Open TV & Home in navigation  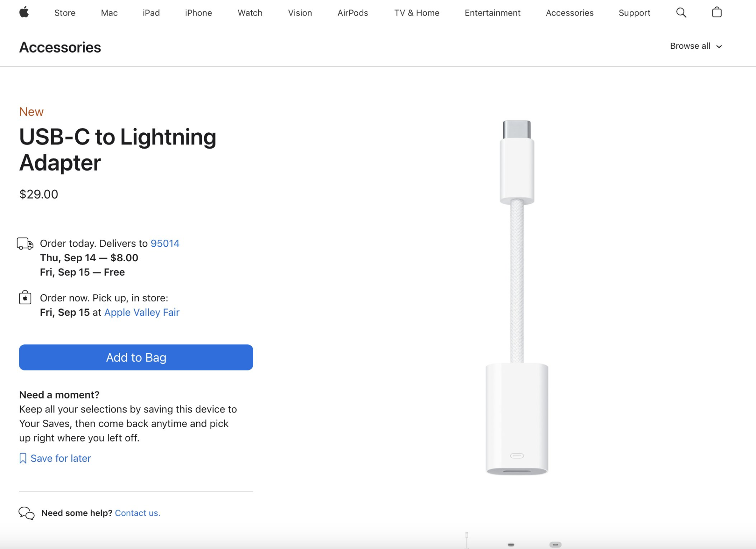417,13
